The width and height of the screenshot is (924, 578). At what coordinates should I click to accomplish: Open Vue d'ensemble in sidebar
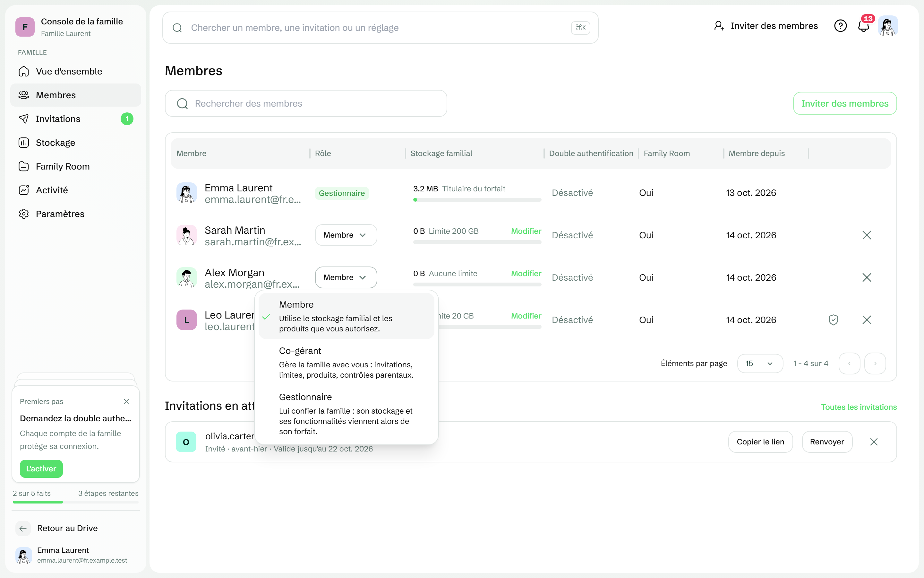pyautogui.click(x=76, y=72)
